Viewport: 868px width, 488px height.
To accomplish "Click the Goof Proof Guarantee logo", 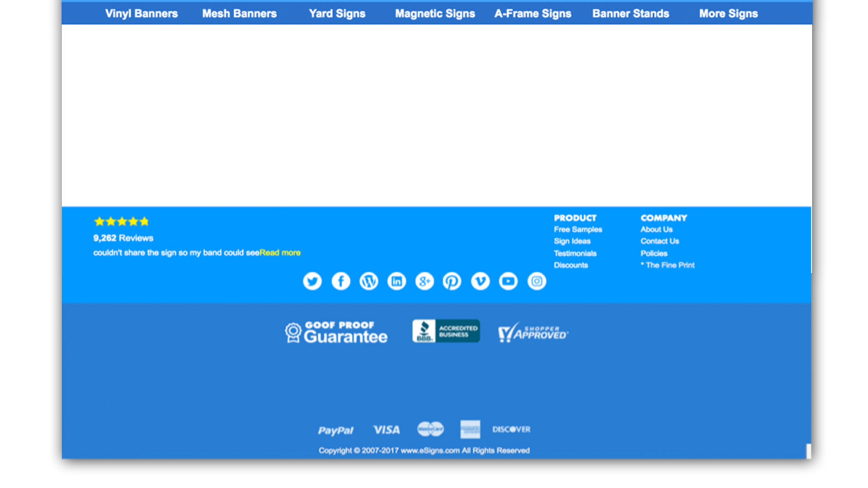I will point(336,333).
